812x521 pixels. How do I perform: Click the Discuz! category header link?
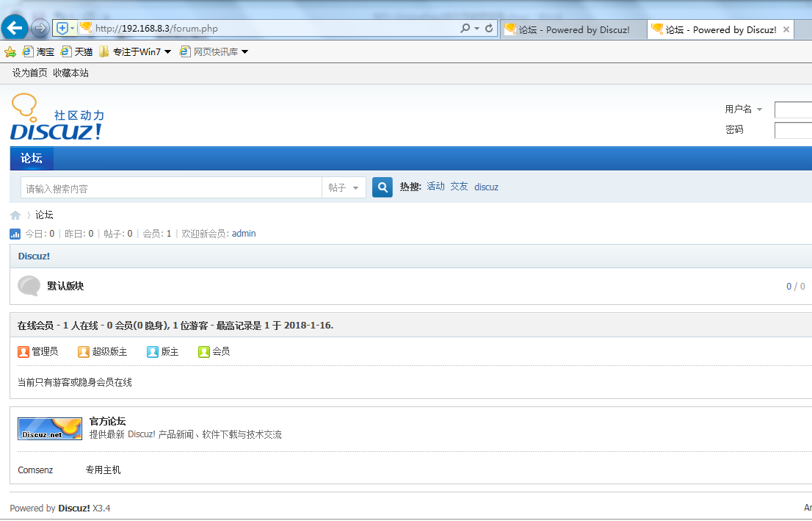[x=34, y=256]
